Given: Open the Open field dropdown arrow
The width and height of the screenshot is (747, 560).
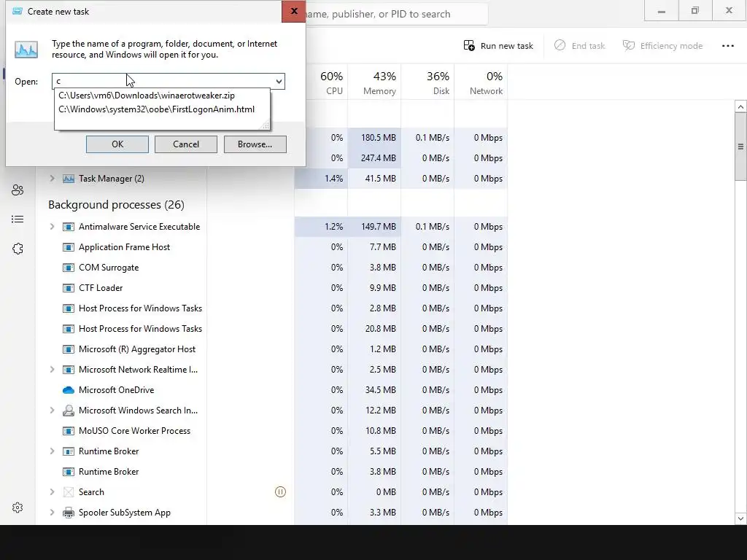Looking at the screenshot, I should (279, 82).
